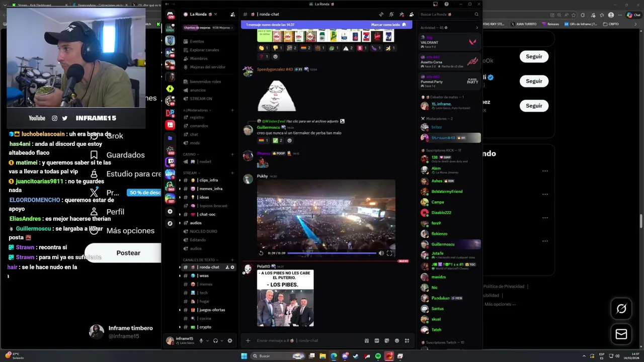644x362 pixels.
Task: Open pinned messages icon in channel header
Action: pyautogui.click(x=401, y=14)
